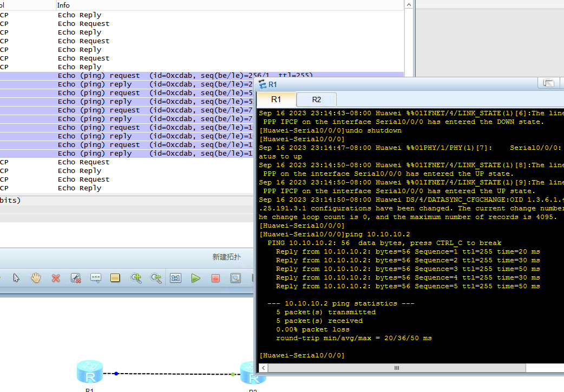Click the terminal horizontal scrollbar thumb
This screenshot has height=392, width=564.
tap(397, 368)
